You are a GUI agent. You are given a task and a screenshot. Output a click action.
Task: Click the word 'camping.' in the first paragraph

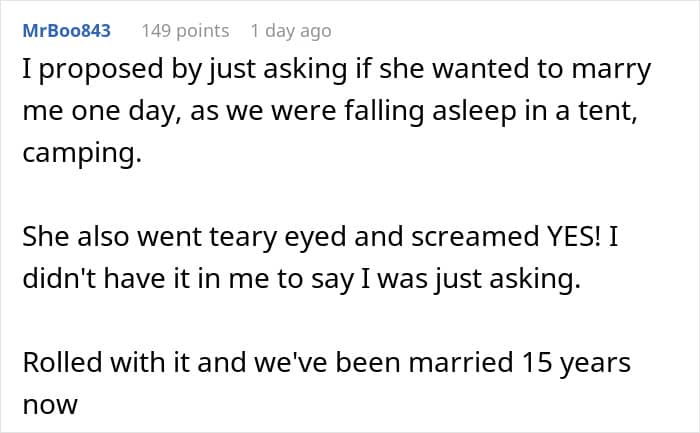(x=82, y=154)
